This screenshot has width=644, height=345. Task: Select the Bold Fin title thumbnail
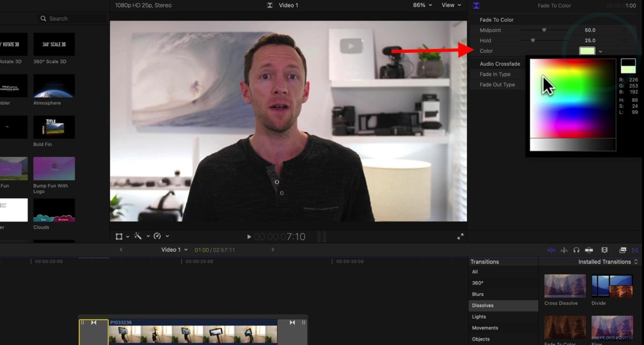(x=54, y=127)
